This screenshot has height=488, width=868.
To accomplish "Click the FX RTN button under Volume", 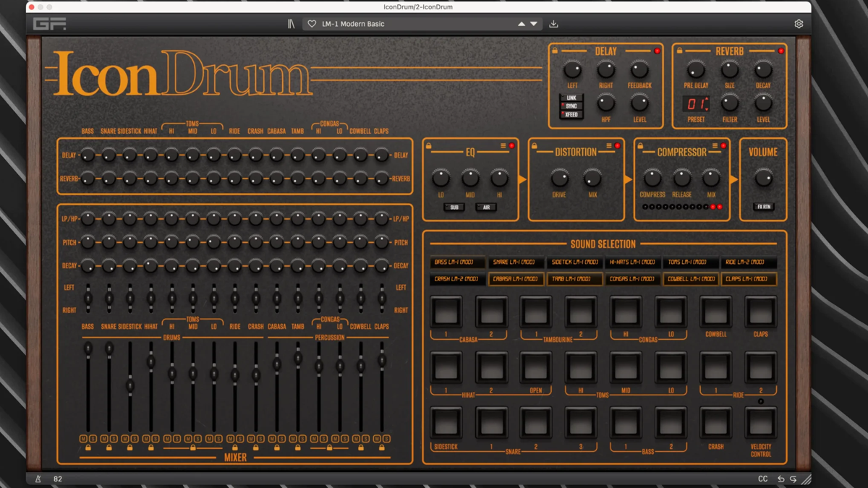I will point(763,207).
